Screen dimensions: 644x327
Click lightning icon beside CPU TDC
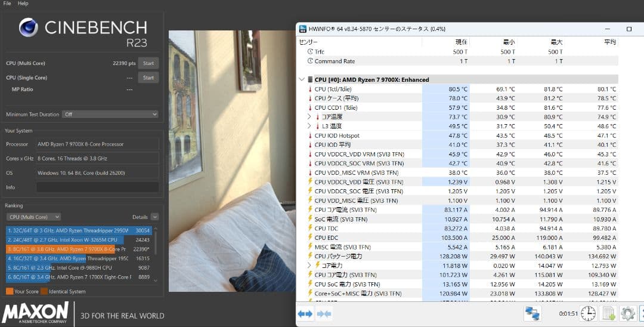click(310, 228)
